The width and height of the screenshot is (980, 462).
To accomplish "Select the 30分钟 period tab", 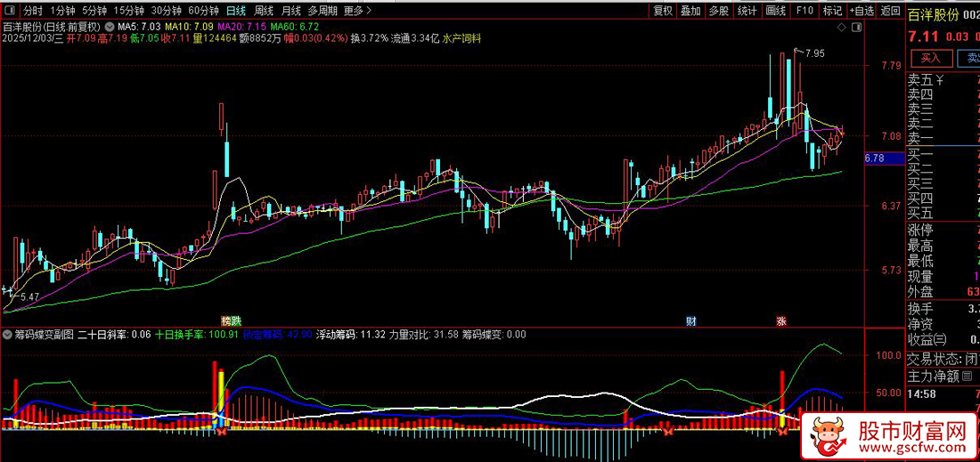I will tap(167, 11).
